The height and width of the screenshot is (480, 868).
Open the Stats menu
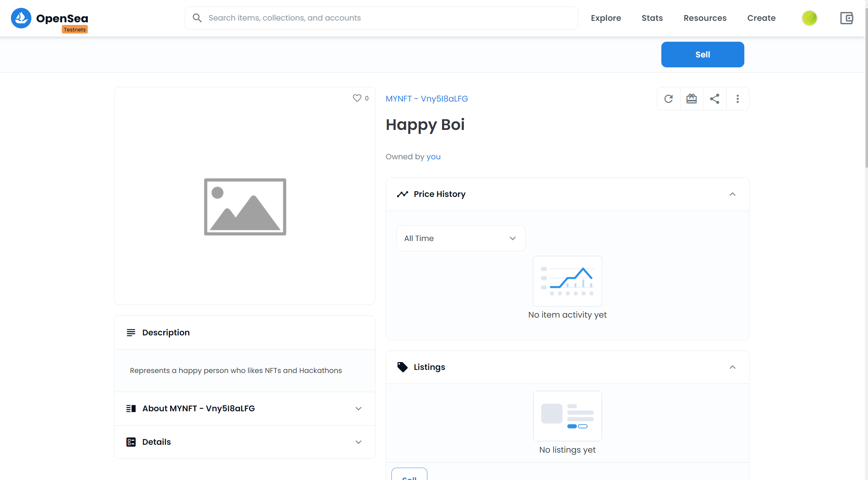[652, 18]
